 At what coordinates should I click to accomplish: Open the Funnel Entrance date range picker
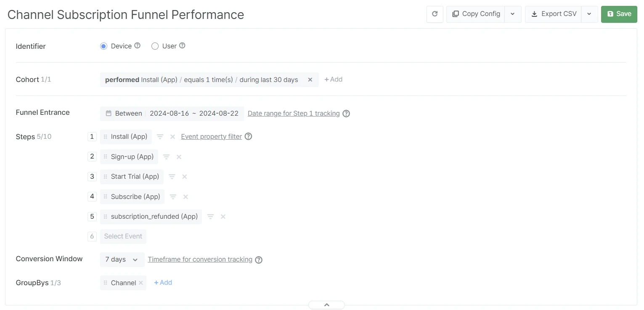coord(172,114)
